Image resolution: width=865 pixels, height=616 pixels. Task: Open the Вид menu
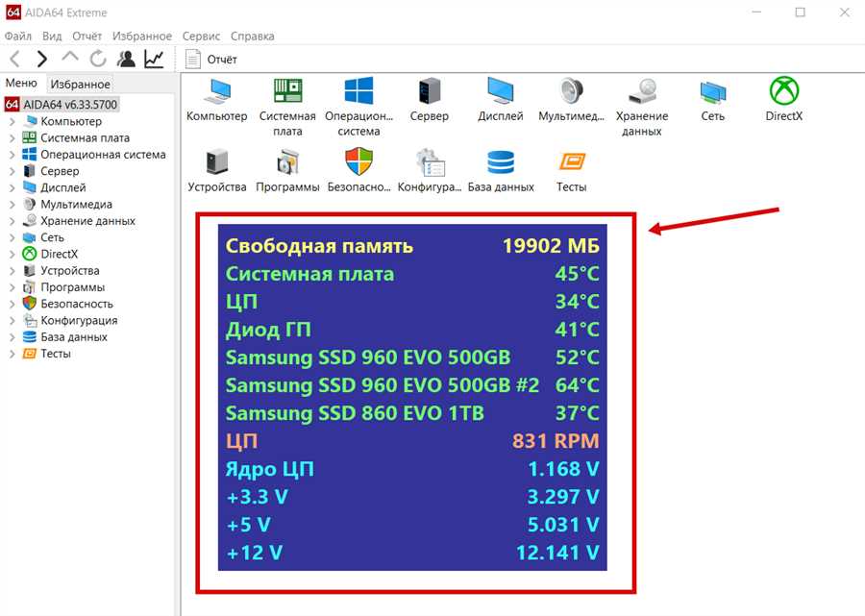click(52, 36)
